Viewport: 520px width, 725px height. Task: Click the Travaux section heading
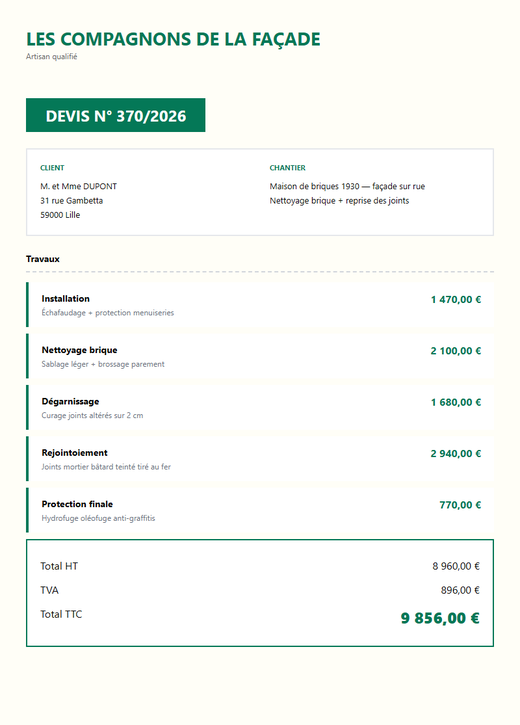43,259
